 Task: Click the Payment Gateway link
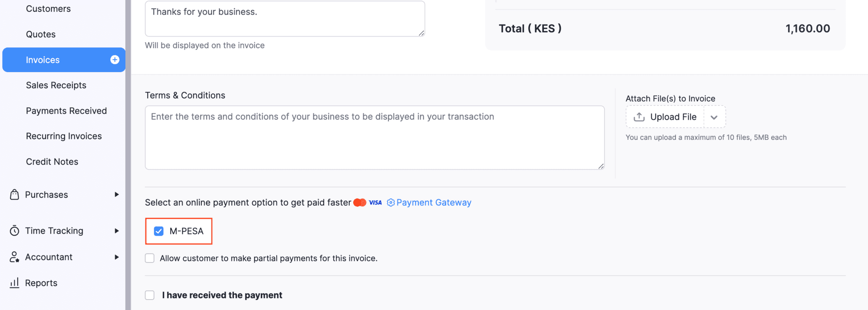434,202
